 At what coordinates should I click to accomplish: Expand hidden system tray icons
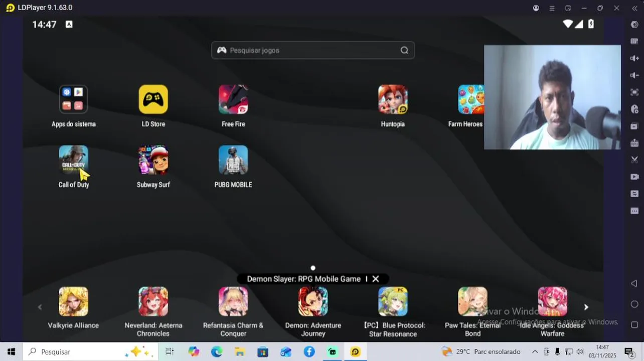point(535,351)
